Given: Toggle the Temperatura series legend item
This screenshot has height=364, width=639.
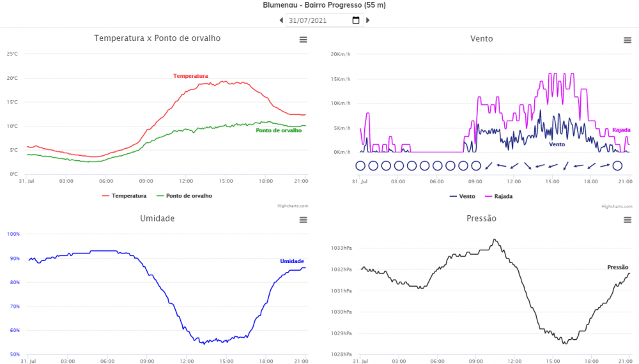Looking at the screenshot, I should click(125, 196).
